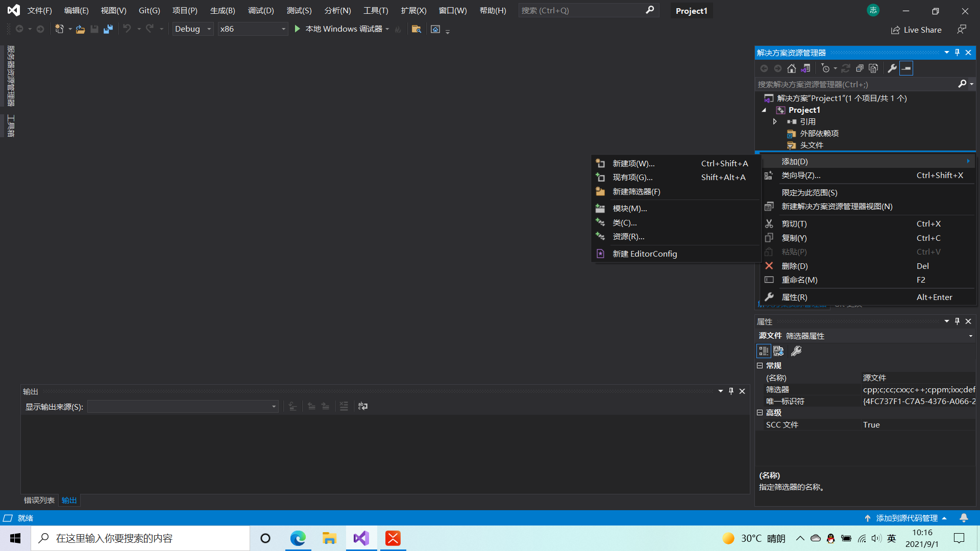Click the property pages wrench icon in Properties panel
This screenshot has height=551, width=980.
(796, 351)
